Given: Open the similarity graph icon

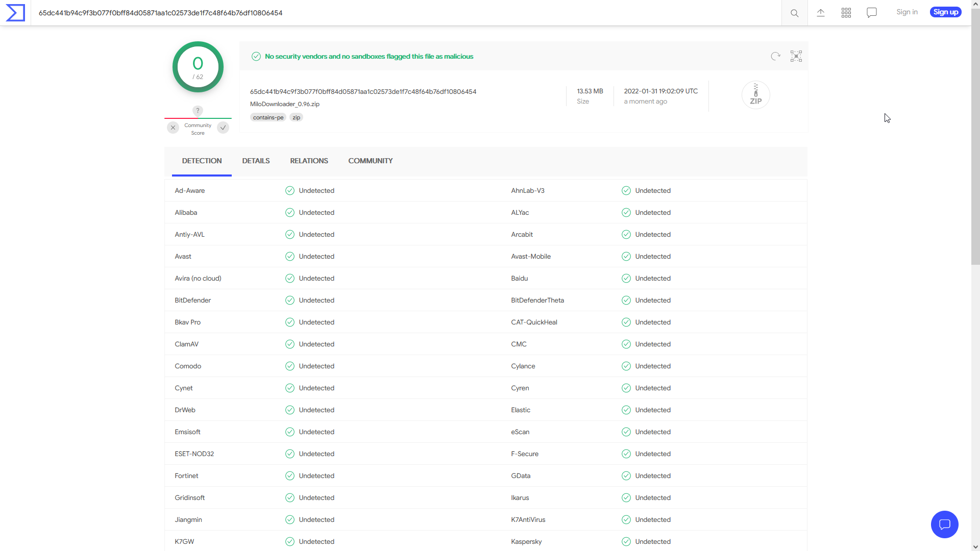Looking at the screenshot, I should point(796,56).
